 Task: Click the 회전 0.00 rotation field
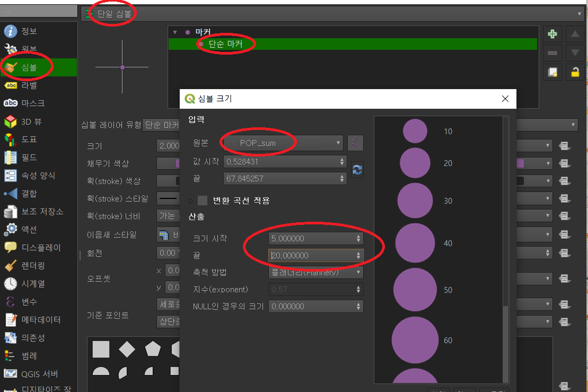click(x=168, y=253)
